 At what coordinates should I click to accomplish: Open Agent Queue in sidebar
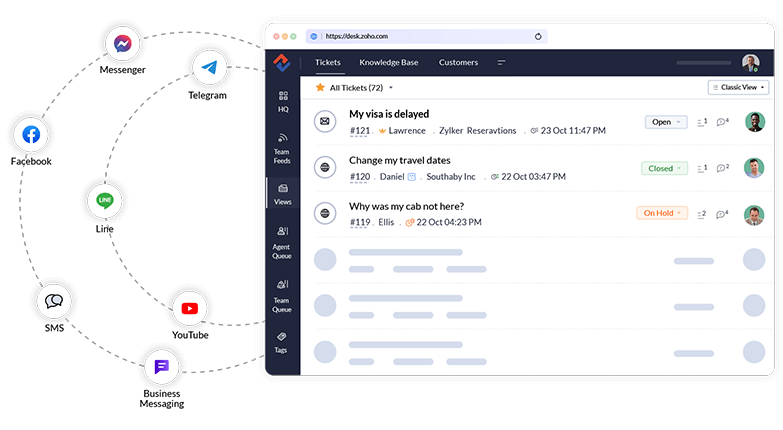(x=282, y=243)
